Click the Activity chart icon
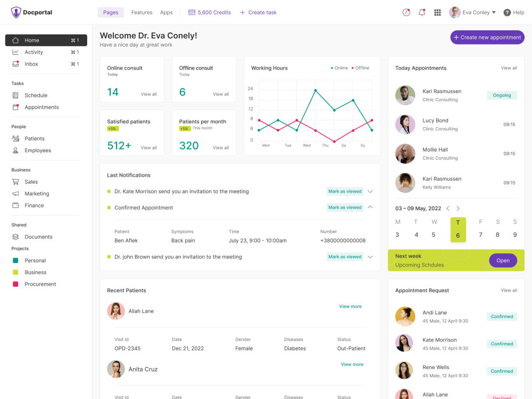The height and width of the screenshot is (399, 532). 15,52
